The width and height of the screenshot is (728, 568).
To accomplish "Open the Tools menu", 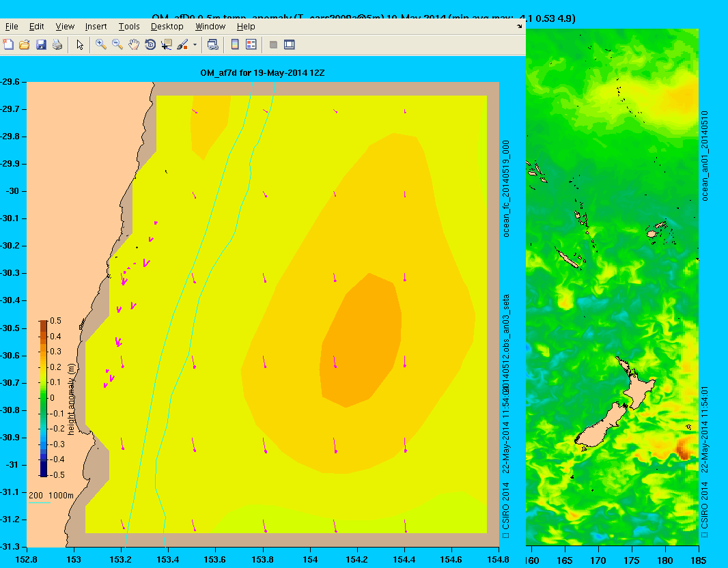I will tap(129, 27).
